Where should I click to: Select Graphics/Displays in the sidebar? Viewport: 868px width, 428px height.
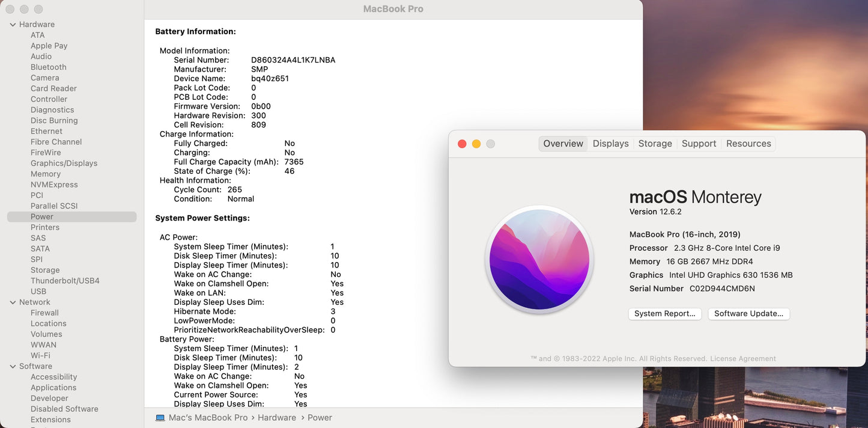(x=64, y=163)
